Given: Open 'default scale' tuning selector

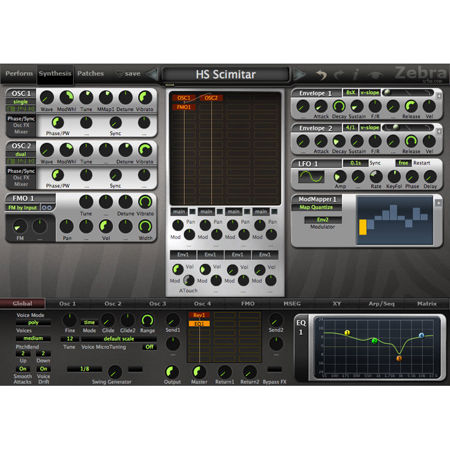Looking at the screenshot, I should point(119,339).
